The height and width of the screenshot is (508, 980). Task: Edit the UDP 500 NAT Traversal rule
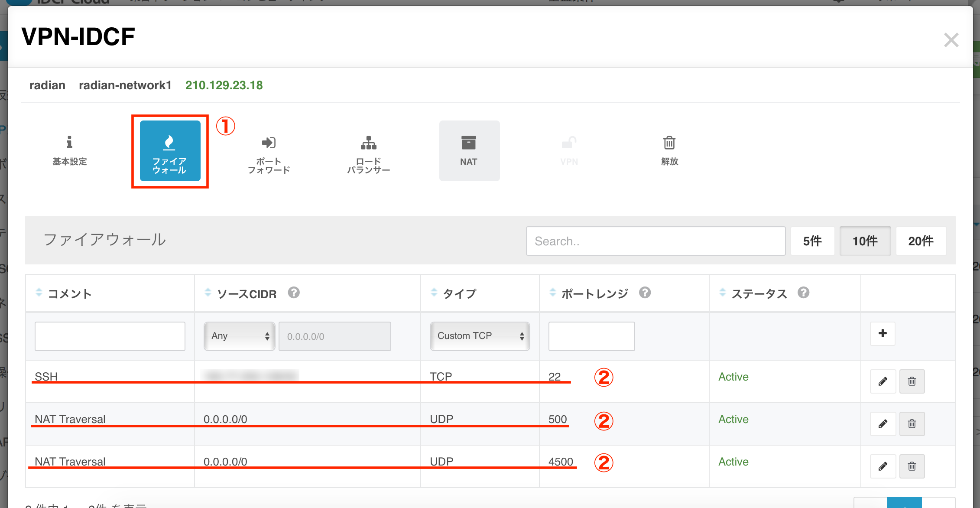tap(883, 424)
